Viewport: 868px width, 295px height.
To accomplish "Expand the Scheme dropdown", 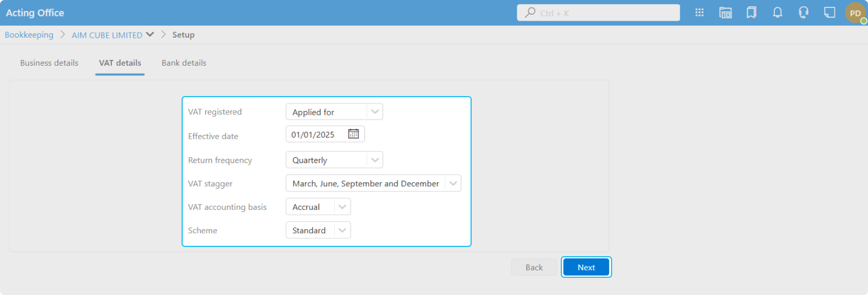I will tap(342, 230).
